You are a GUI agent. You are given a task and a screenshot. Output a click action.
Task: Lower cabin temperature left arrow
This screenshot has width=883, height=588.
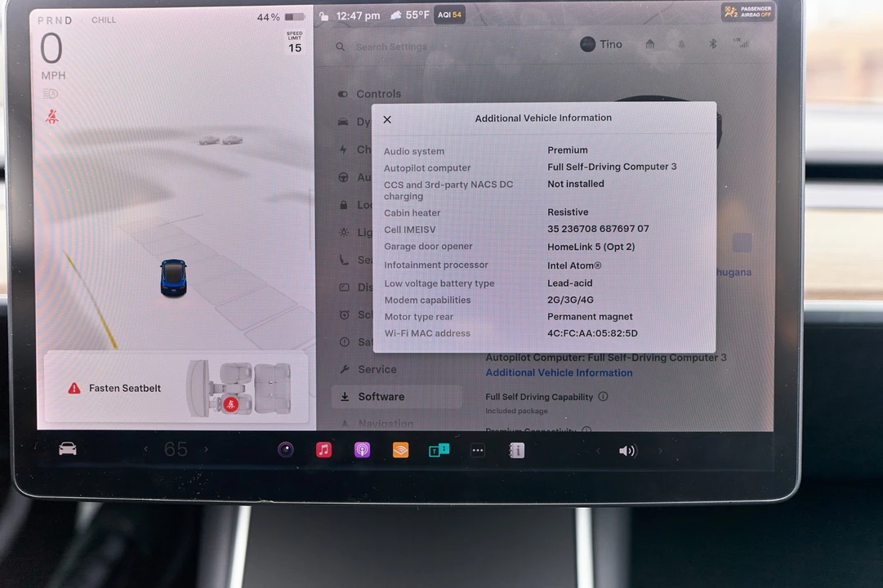[x=146, y=449]
